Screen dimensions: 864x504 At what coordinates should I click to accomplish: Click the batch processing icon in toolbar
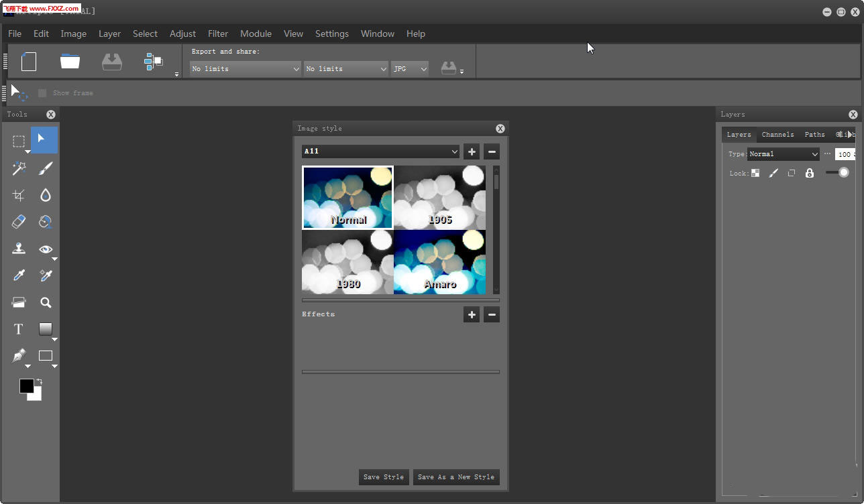click(x=154, y=62)
